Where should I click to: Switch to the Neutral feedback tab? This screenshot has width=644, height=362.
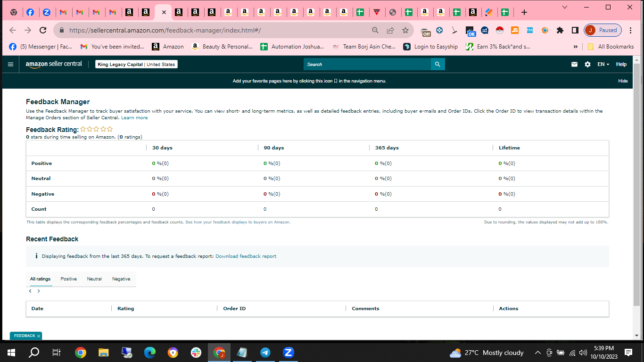(94, 279)
